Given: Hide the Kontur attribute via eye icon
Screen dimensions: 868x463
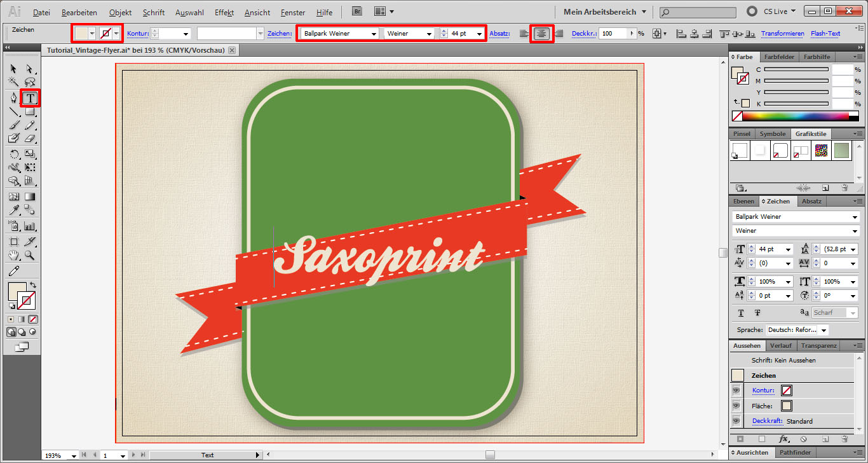Looking at the screenshot, I should tap(736, 390).
